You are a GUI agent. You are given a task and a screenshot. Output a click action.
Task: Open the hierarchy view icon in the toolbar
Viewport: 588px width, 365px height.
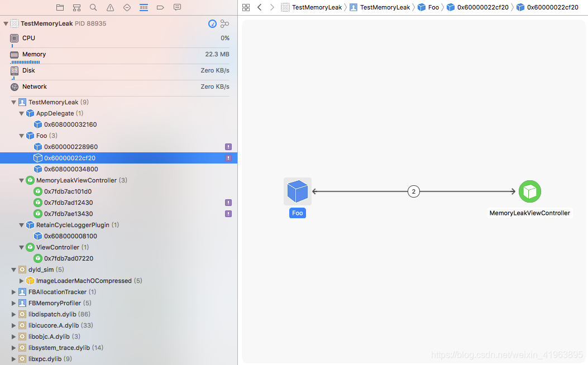(77, 7)
